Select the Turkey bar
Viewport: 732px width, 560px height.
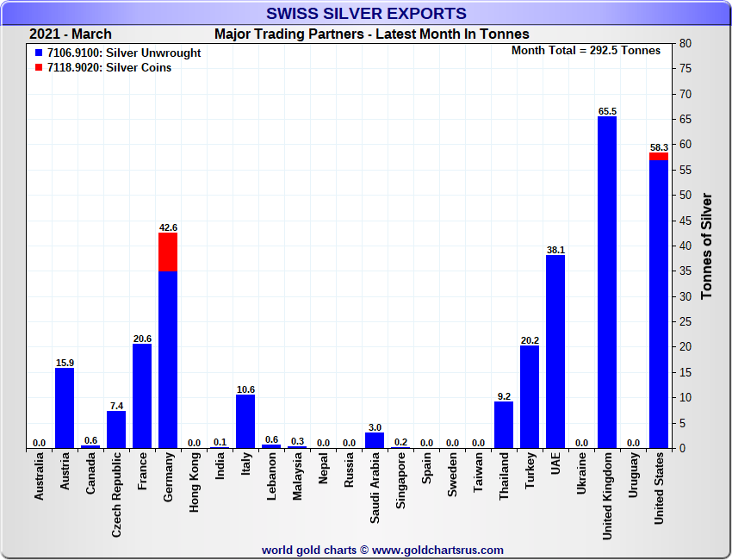click(x=530, y=396)
